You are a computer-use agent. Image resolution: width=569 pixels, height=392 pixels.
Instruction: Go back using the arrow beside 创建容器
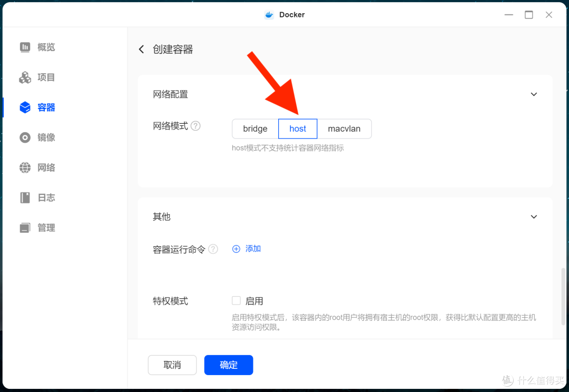point(142,50)
